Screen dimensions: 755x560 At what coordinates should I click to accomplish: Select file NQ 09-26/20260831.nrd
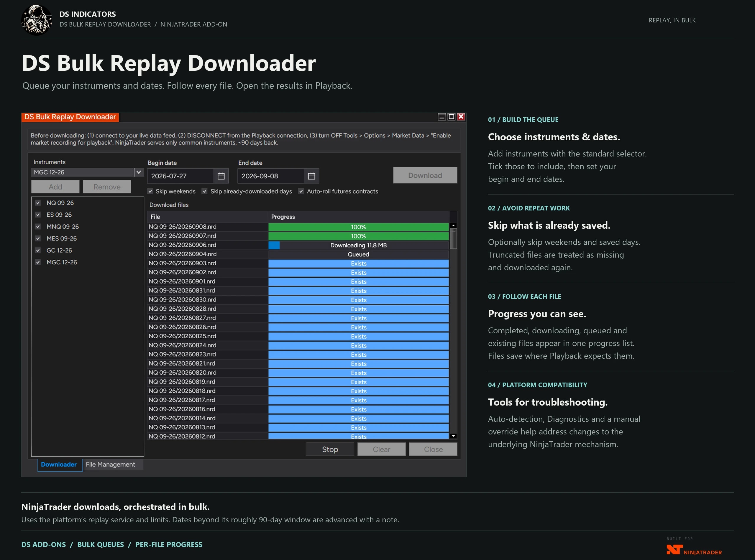click(182, 291)
